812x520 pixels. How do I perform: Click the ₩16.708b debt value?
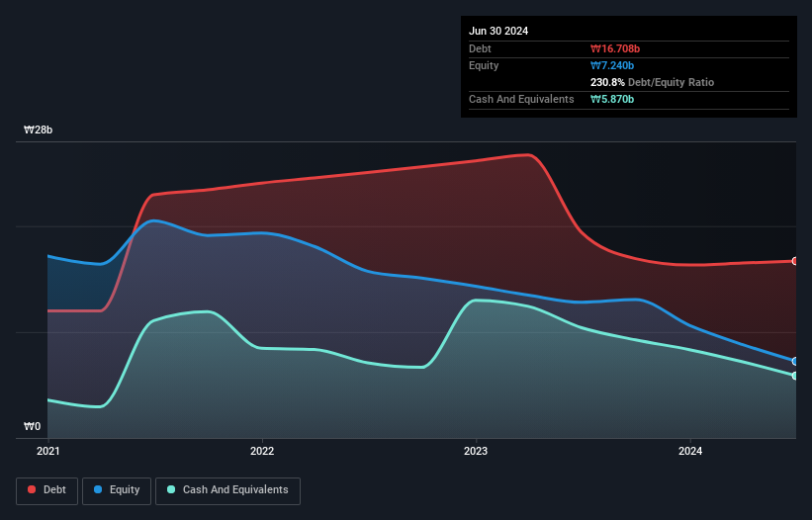[615, 48]
